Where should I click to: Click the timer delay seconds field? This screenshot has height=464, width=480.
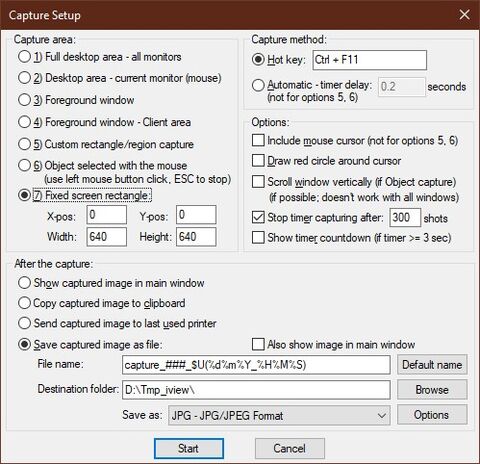402,87
